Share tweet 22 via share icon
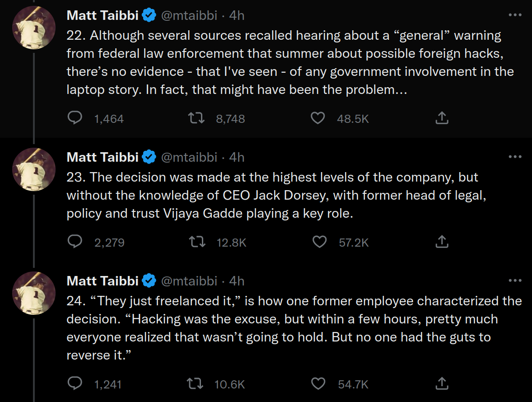 click(442, 118)
